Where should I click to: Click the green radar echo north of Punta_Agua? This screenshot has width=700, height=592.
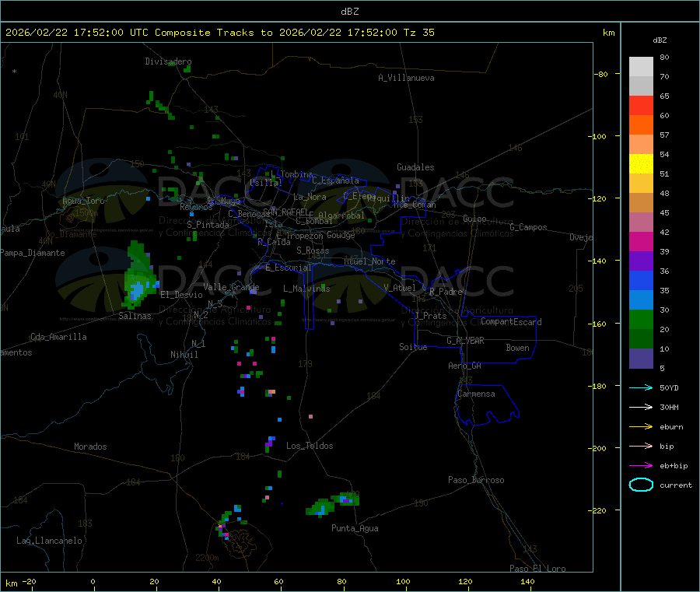pyautogui.click(x=333, y=504)
